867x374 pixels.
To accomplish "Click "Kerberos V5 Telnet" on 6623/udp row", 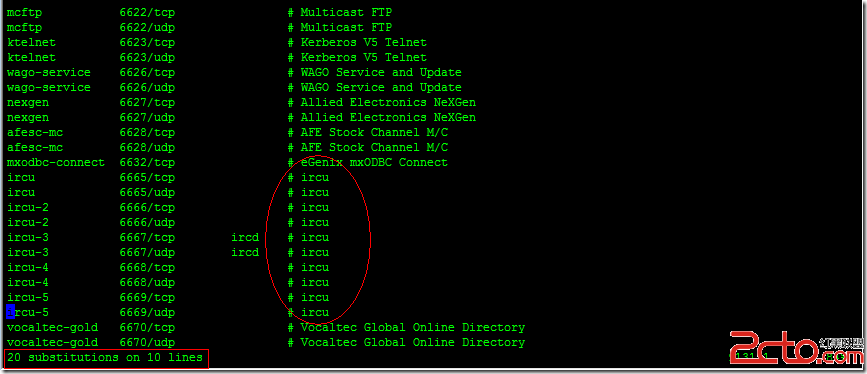I will [364, 58].
